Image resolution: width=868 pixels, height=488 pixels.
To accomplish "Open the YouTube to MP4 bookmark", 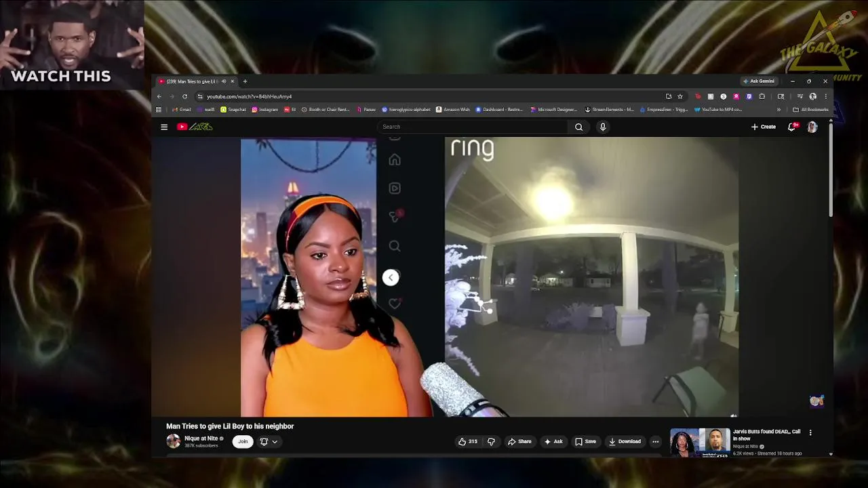I will tap(718, 109).
